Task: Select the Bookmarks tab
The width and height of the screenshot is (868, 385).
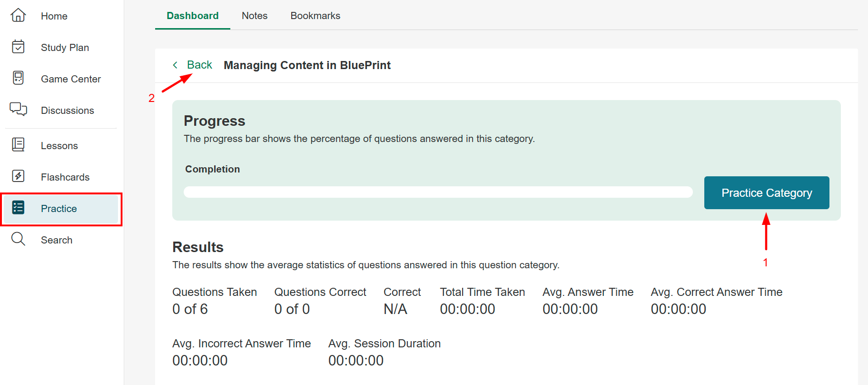Action: (x=315, y=16)
